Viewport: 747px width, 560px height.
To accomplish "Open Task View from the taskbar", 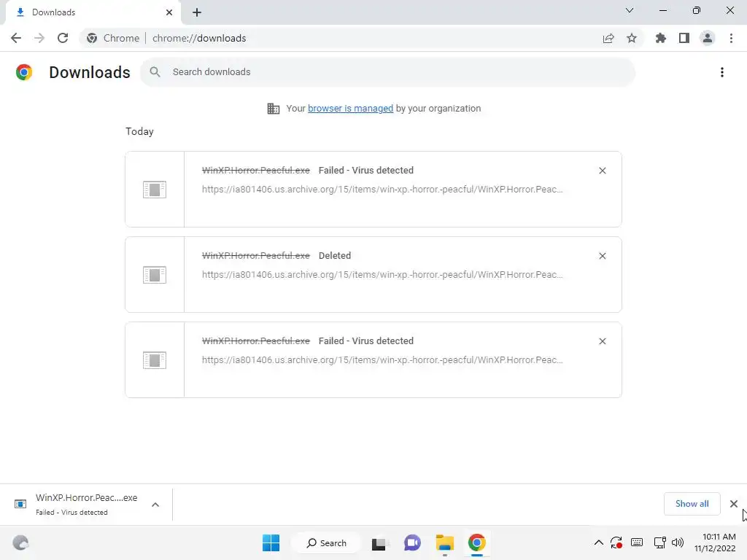I will pos(379,542).
